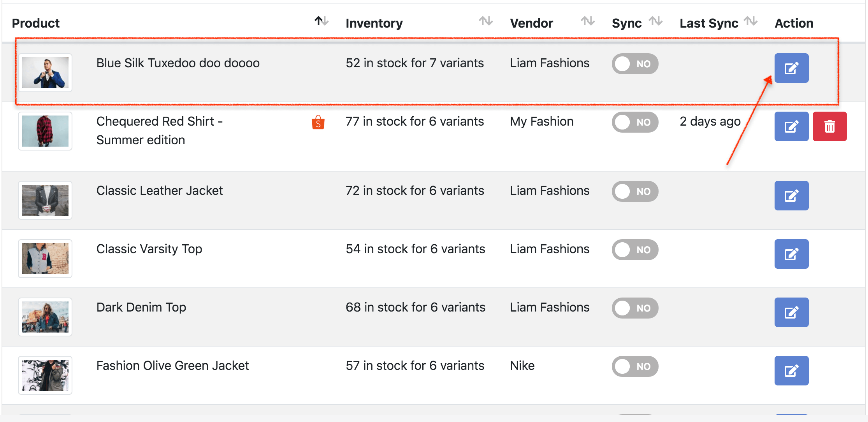Viewport: 868px width, 422px height.
Task: Edit Fashion Olive Green Jacket entry
Action: [791, 371]
